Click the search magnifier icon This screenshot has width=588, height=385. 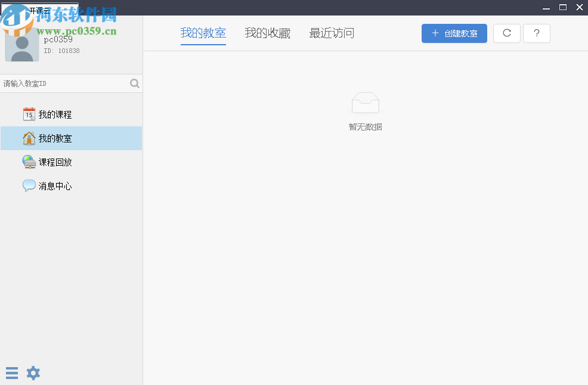coord(134,83)
